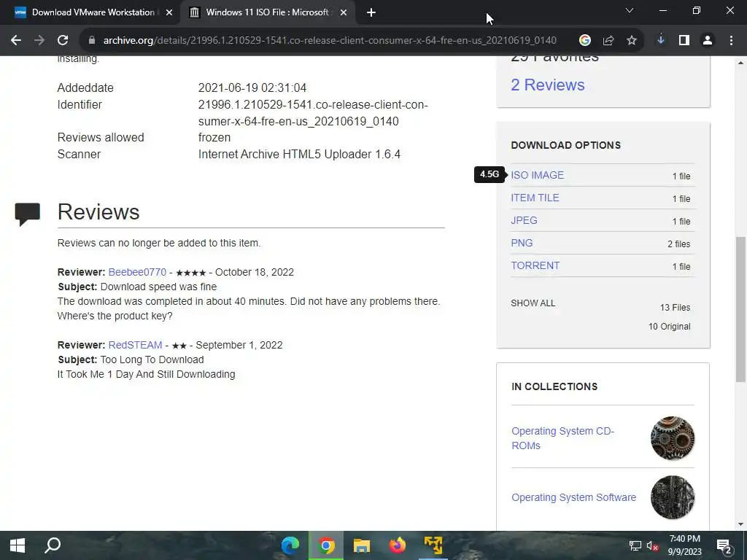Click the Reviews heading

point(98,212)
